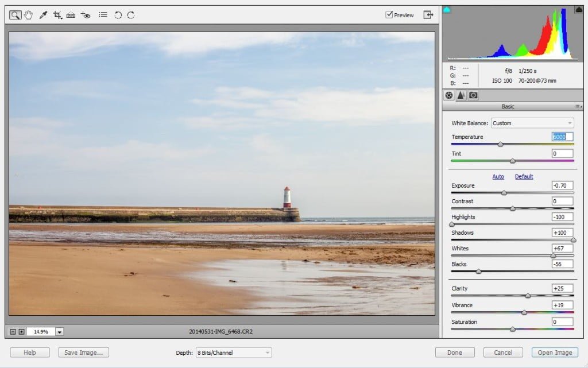Image resolution: width=588 pixels, height=368 pixels.
Task: Click the Contrast slider handle
Action: pyautogui.click(x=513, y=208)
